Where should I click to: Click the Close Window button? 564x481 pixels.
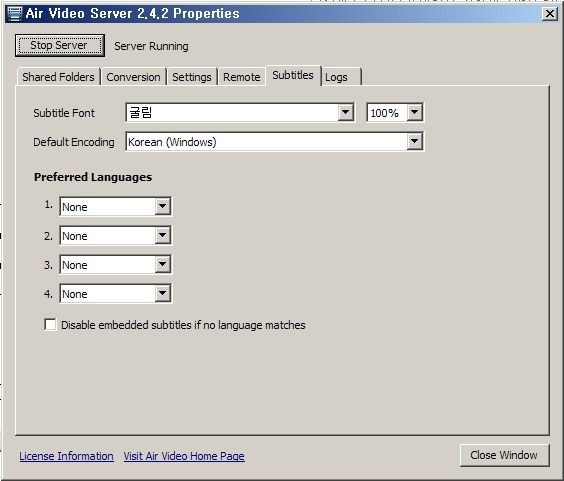pos(504,455)
